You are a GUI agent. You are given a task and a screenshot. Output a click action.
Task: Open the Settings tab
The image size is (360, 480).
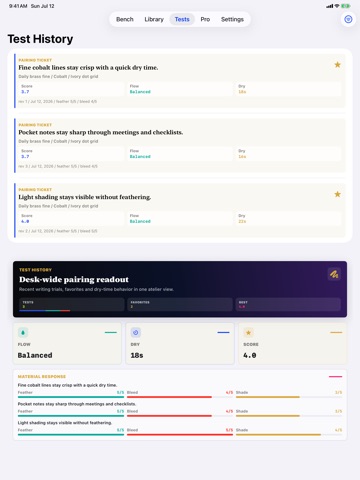[x=232, y=19]
